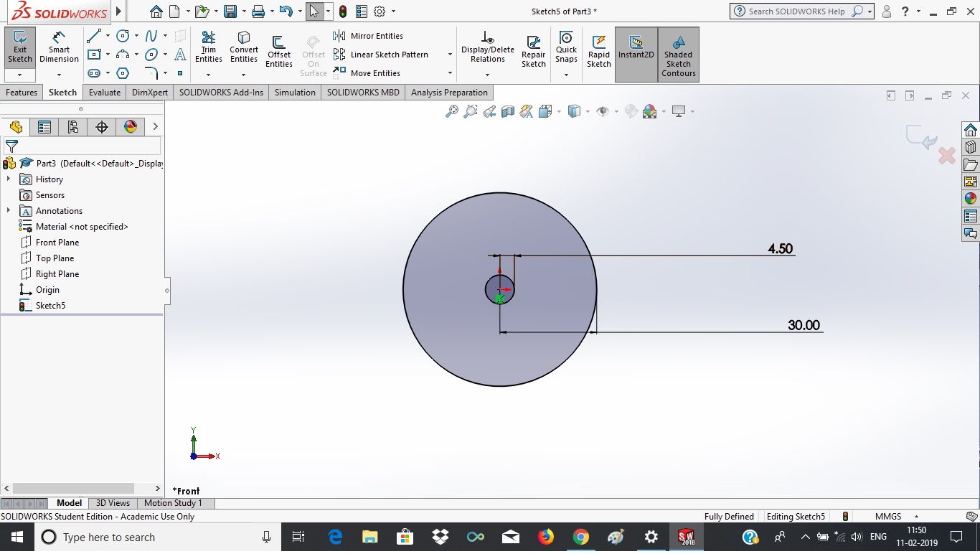This screenshot has height=554, width=980.
Task: Cancel the sketch with the red X
Action: click(947, 155)
